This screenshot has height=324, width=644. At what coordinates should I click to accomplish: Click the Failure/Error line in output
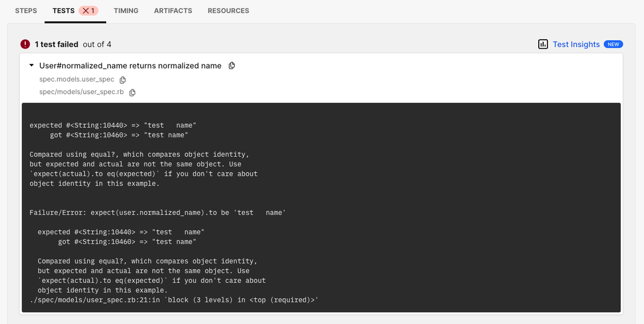coord(158,212)
